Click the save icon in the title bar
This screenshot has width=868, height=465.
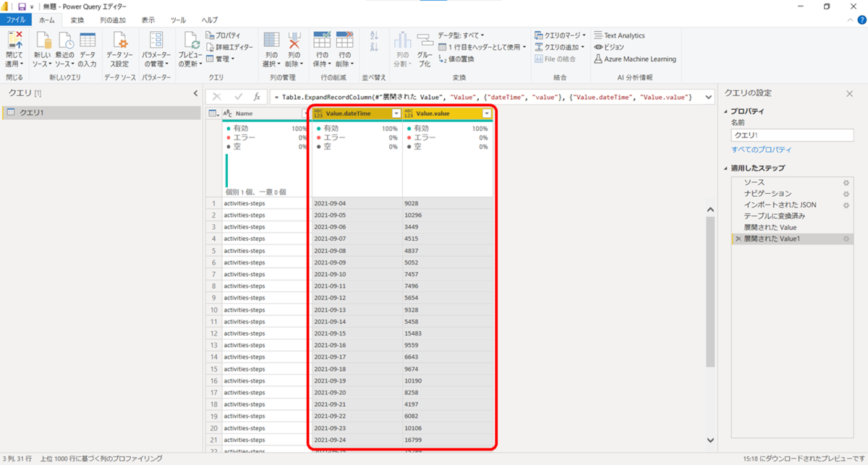(x=22, y=7)
